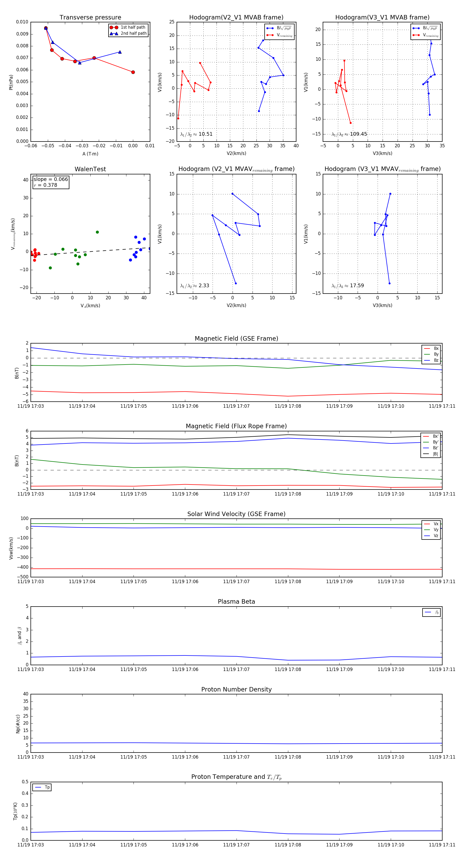Click the 'Plasma Beta' plot title
This screenshot has height=868, width=473.
tap(236, 602)
